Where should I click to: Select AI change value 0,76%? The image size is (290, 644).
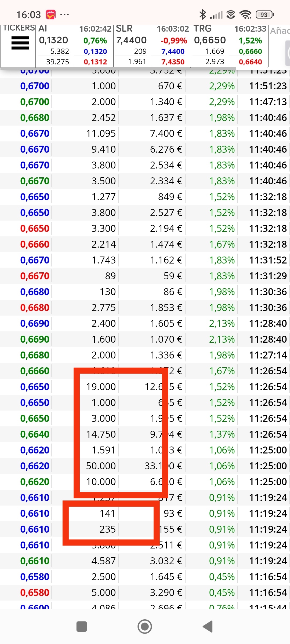[95, 41]
